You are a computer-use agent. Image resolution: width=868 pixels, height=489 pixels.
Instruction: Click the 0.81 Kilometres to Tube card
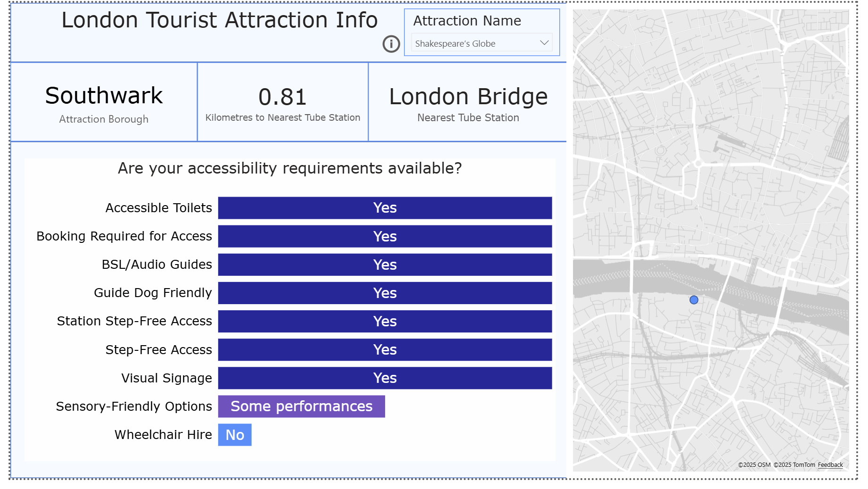click(x=283, y=102)
